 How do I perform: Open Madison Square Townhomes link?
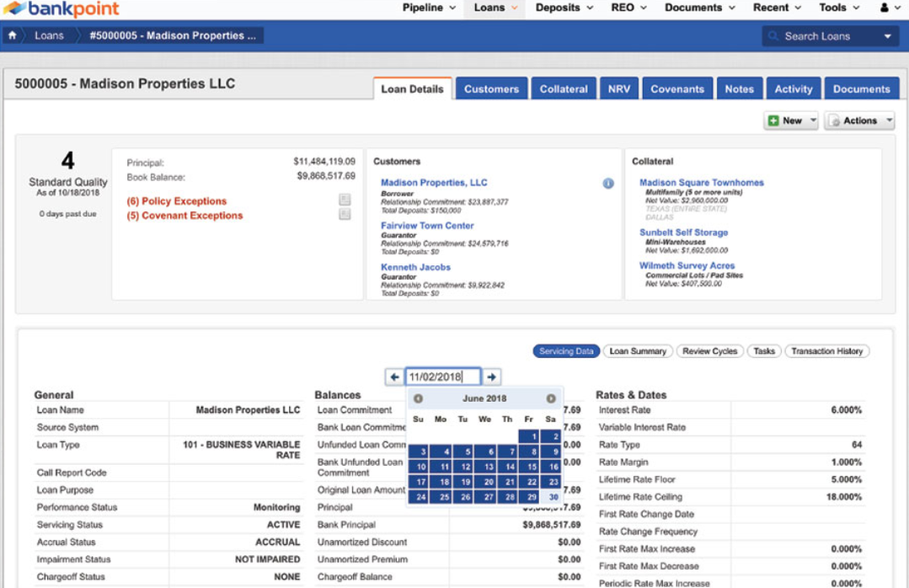click(702, 183)
